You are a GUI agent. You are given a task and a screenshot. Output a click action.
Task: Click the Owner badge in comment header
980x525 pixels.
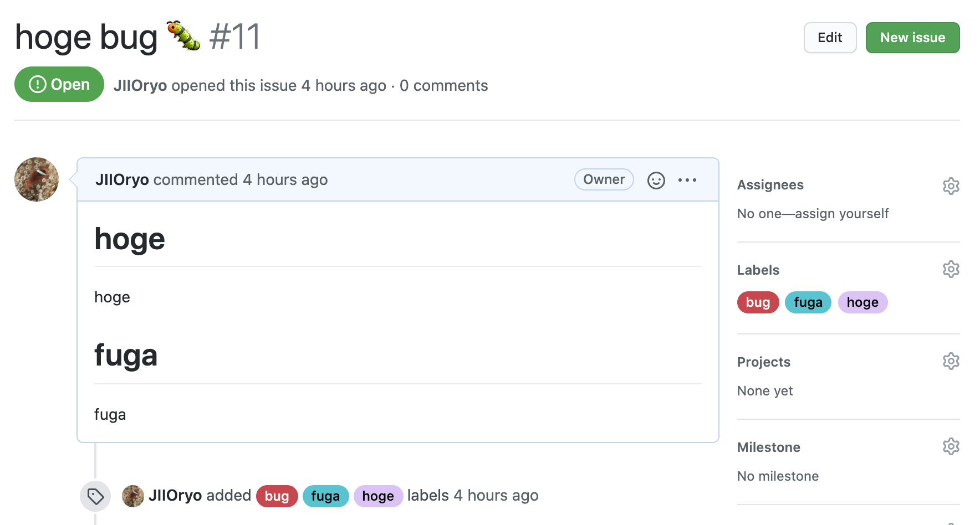click(x=604, y=179)
